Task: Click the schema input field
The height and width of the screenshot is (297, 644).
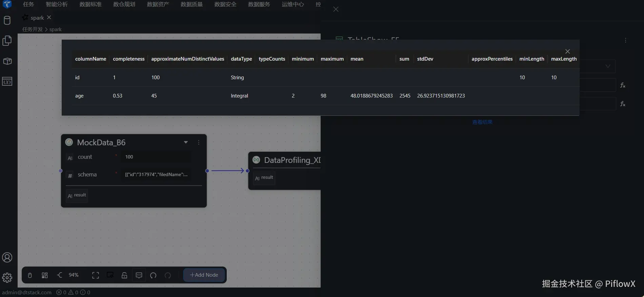Action: coord(156,174)
